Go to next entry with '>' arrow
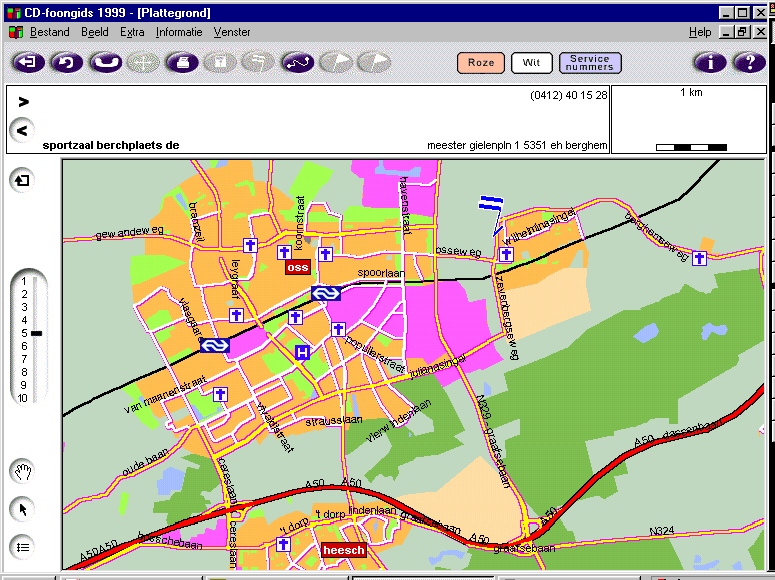775x580 pixels. [23, 101]
